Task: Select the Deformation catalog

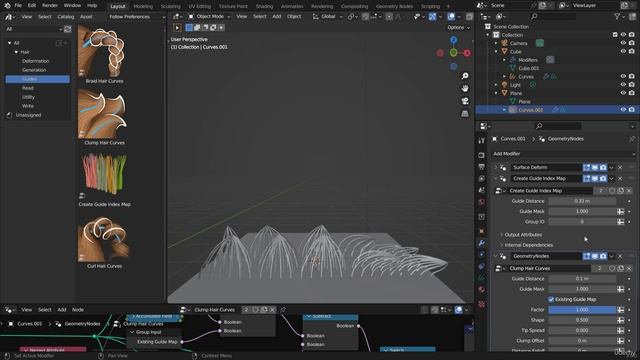Action: [36, 61]
